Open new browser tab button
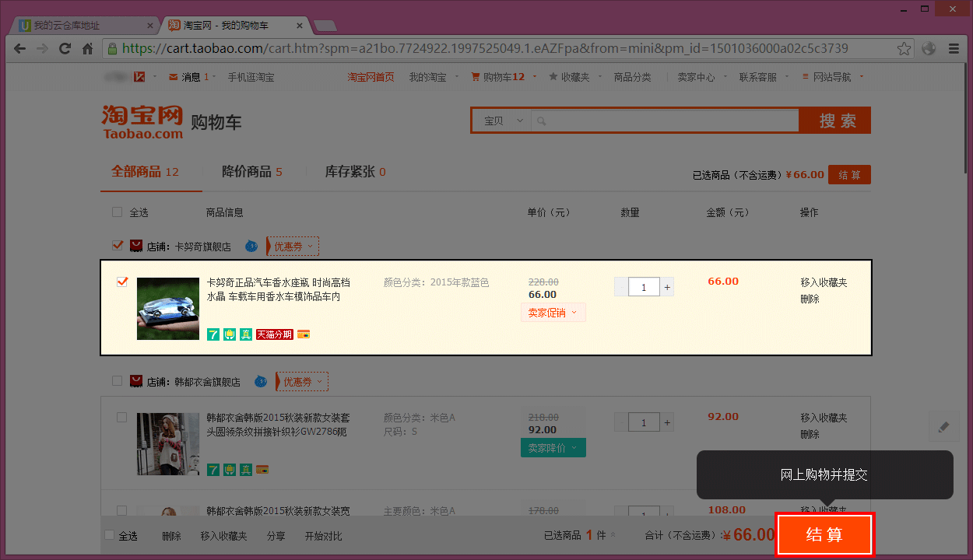This screenshot has width=973, height=560. tap(325, 26)
